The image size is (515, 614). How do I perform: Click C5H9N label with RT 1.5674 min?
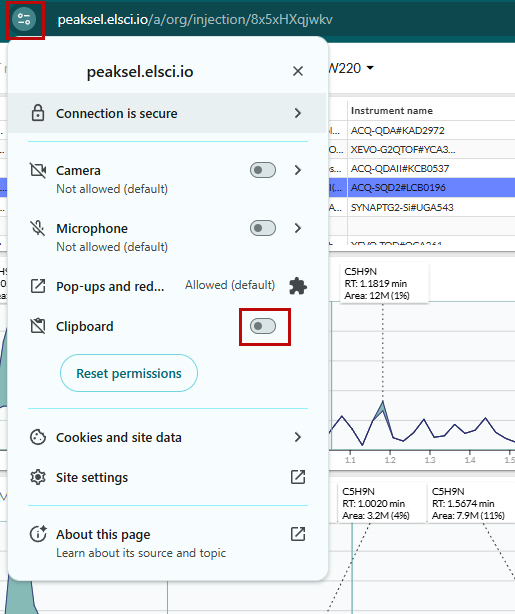pyautogui.click(x=468, y=503)
